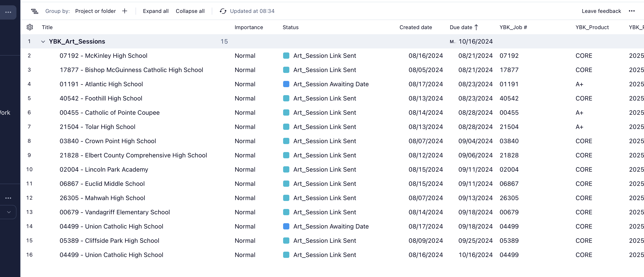
Task: Open the sidebar chevron dropdown
Action: (x=9, y=212)
